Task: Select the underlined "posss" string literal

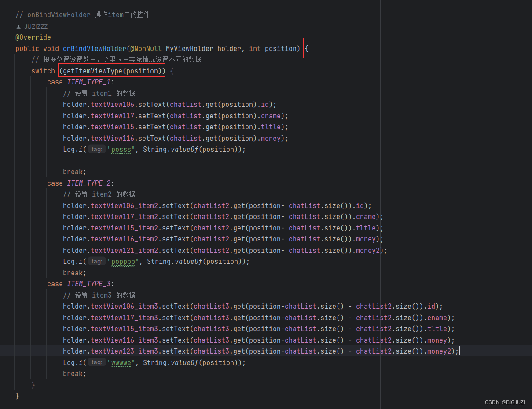Action: (x=120, y=149)
